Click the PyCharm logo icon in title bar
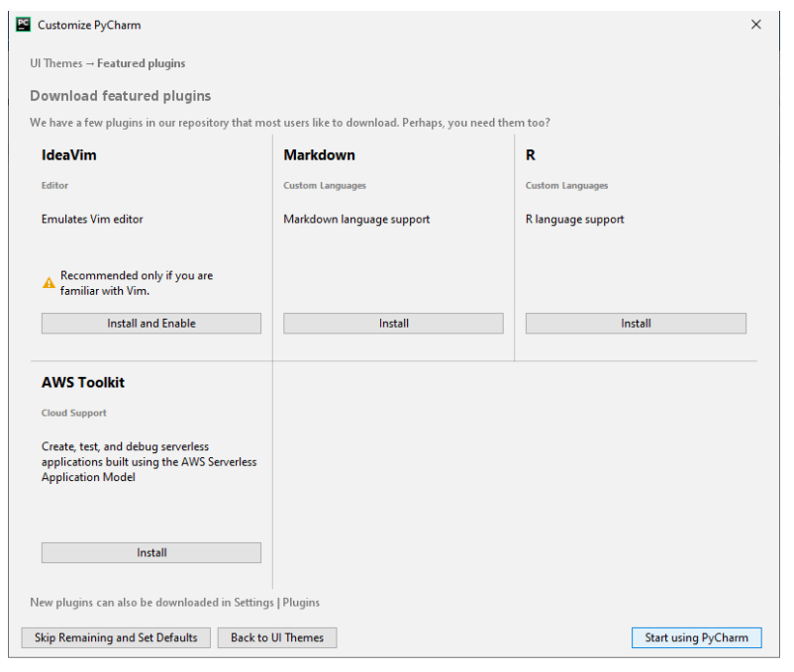The height and width of the screenshot is (672, 794). pyautogui.click(x=24, y=25)
